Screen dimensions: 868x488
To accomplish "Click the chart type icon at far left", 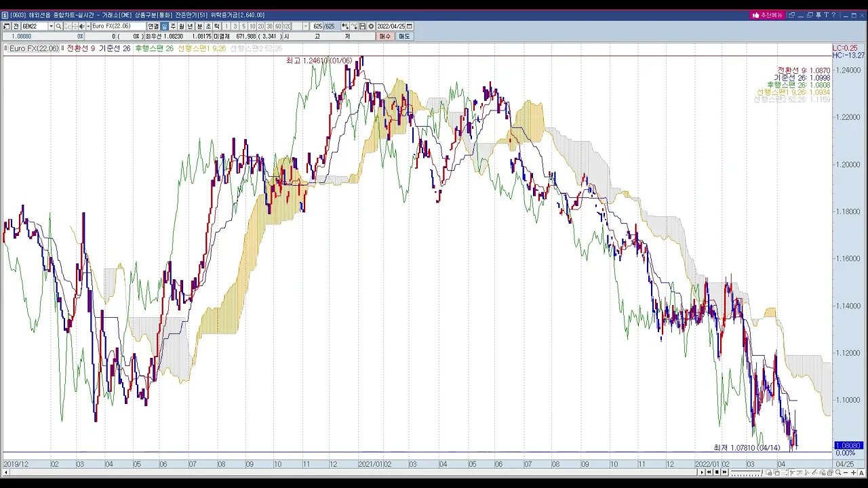I will tap(6, 26).
